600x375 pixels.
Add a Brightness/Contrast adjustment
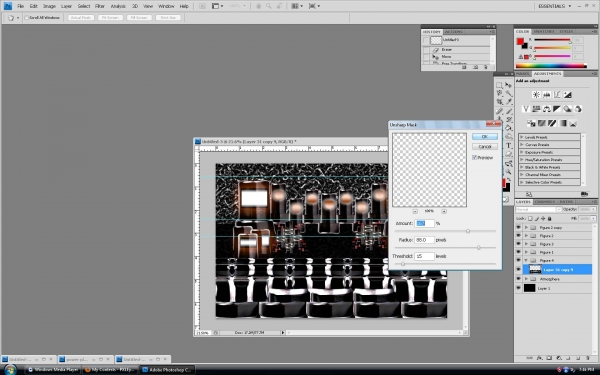click(536, 95)
